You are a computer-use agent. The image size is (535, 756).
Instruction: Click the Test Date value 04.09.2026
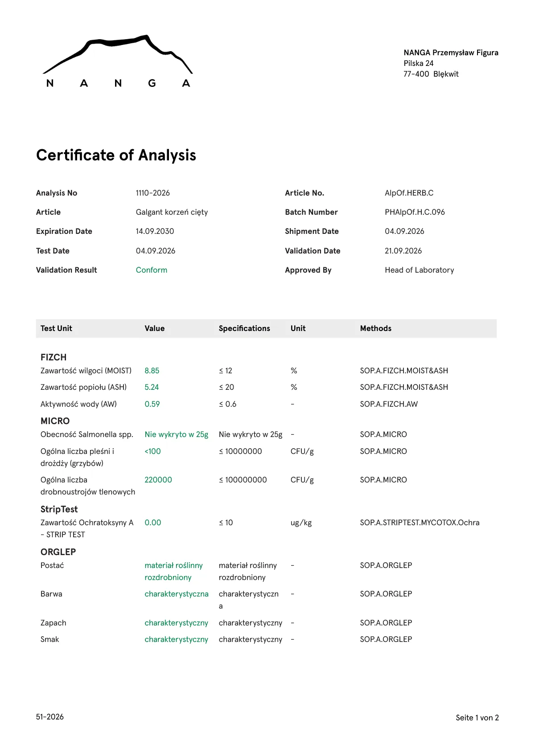155,251
